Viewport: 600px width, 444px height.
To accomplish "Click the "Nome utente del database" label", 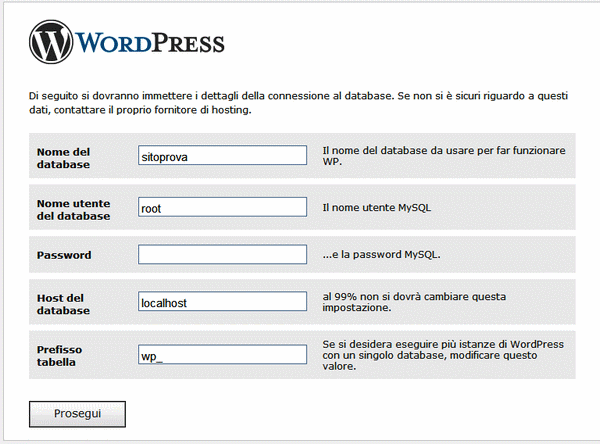I will [73, 210].
